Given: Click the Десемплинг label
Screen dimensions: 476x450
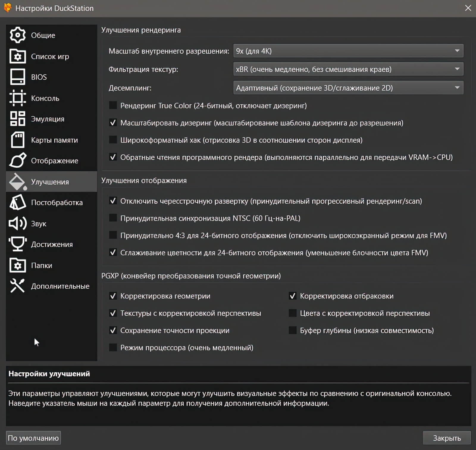Looking at the screenshot, I should [x=130, y=88].
